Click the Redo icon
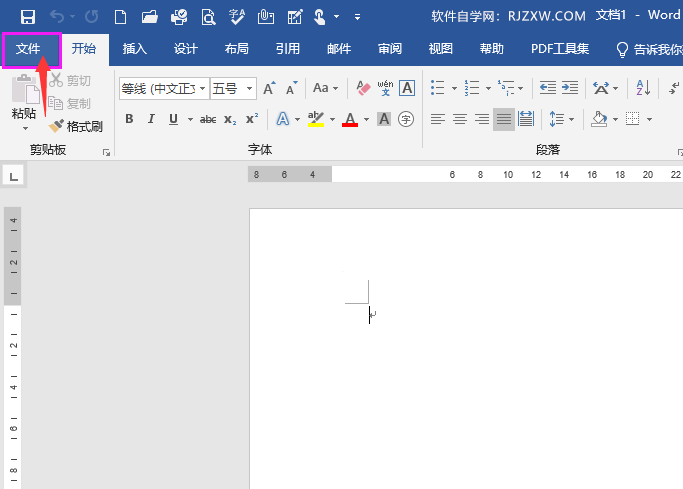This screenshot has height=489, width=683. (91, 17)
